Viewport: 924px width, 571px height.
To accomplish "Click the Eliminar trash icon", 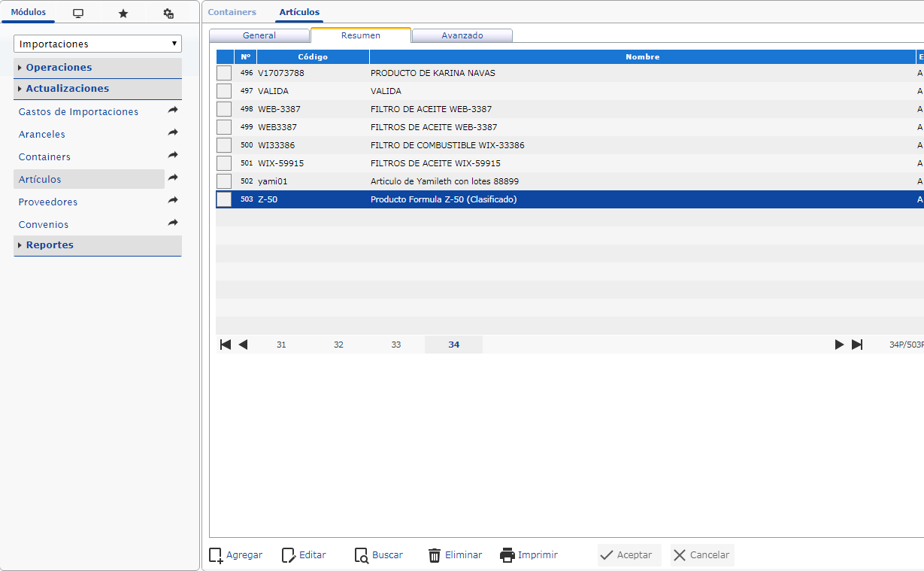I will [435, 555].
